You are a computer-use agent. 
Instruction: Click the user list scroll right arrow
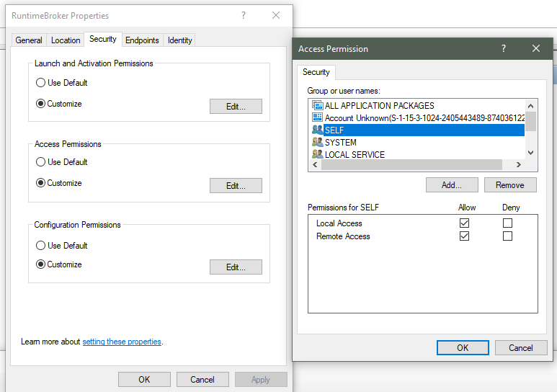pyautogui.click(x=519, y=164)
